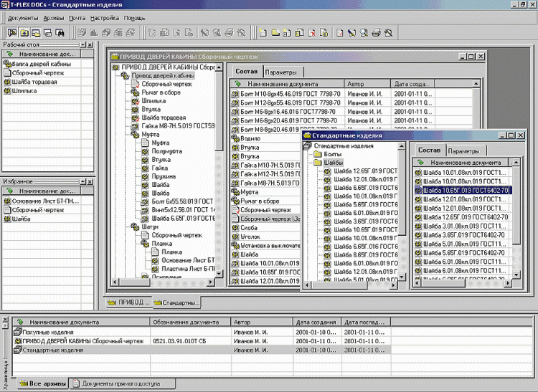Activate the Стандартны... window tab at bottom
Viewport: 538px width, 392px height.
point(176,302)
